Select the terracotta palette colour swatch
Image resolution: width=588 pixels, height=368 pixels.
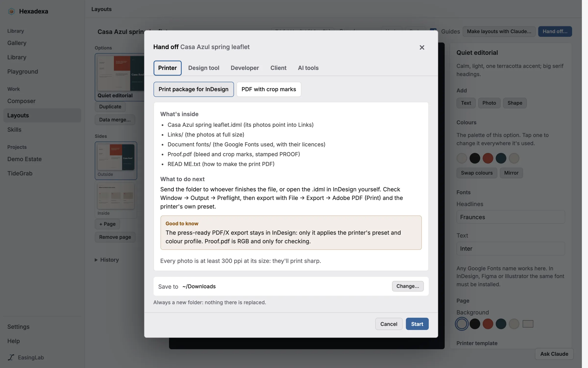pyautogui.click(x=488, y=158)
